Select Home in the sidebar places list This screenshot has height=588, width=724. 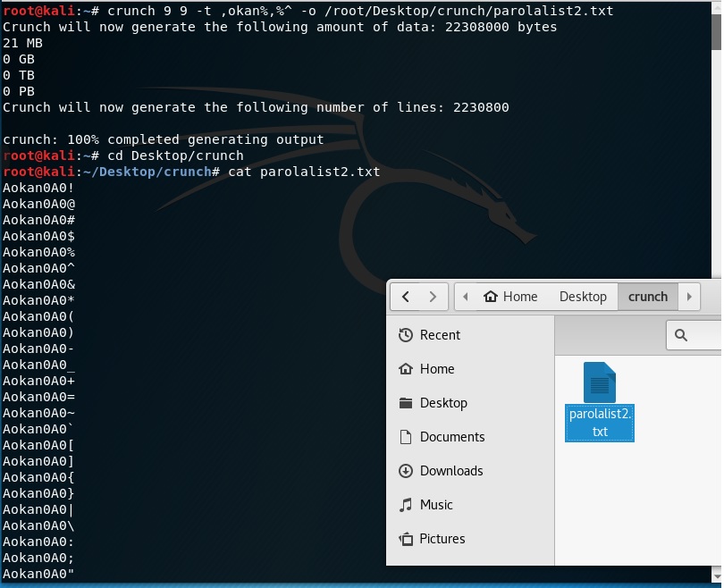click(x=436, y=369)
